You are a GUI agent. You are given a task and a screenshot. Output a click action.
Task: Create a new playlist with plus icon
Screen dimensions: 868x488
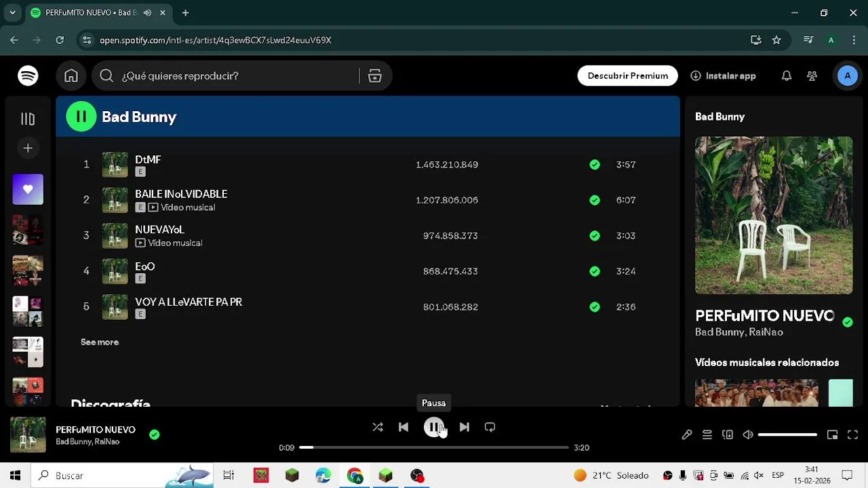(28, 148)
